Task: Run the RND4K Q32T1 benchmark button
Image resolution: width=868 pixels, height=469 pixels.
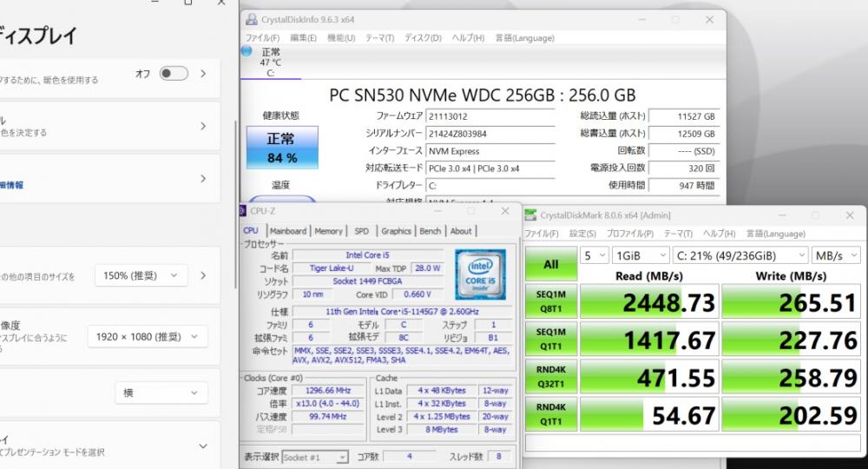Action: 551,377
